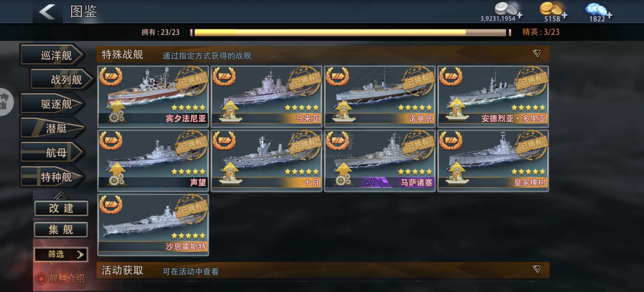
Task: Click the 改建 button
Action: point(61,208)
